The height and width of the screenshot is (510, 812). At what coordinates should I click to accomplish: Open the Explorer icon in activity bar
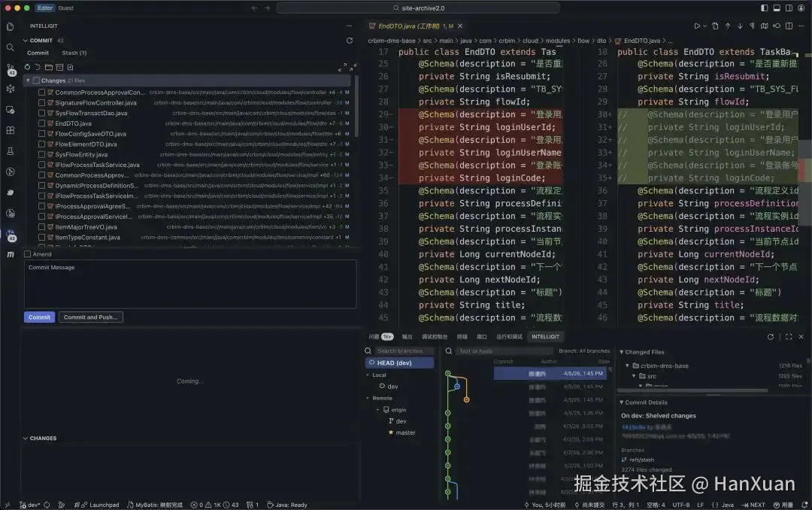click(x=11, y=27)
